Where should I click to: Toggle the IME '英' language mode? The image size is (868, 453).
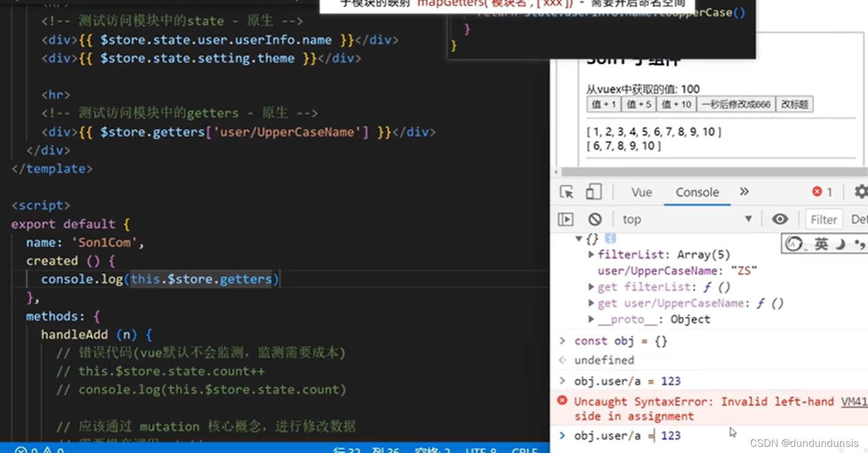click(x=821, y=244)
